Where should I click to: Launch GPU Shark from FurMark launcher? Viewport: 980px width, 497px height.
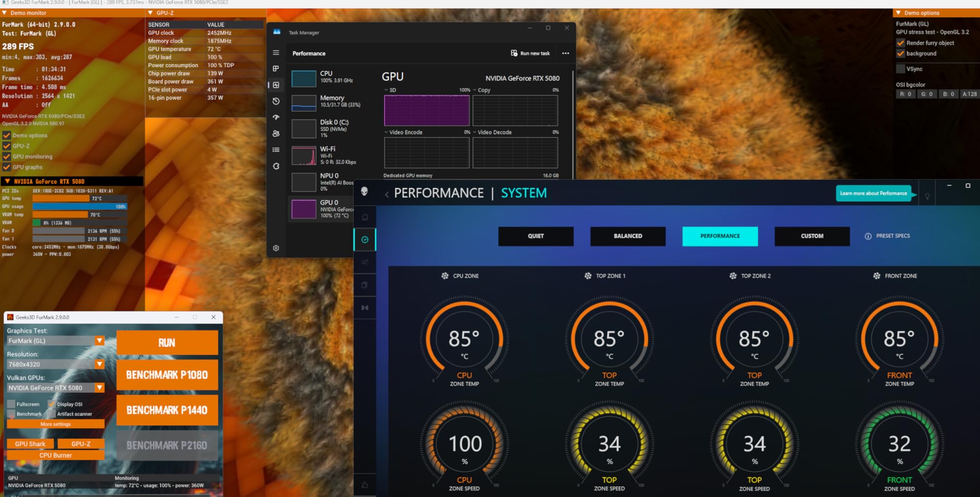(31, 444)
